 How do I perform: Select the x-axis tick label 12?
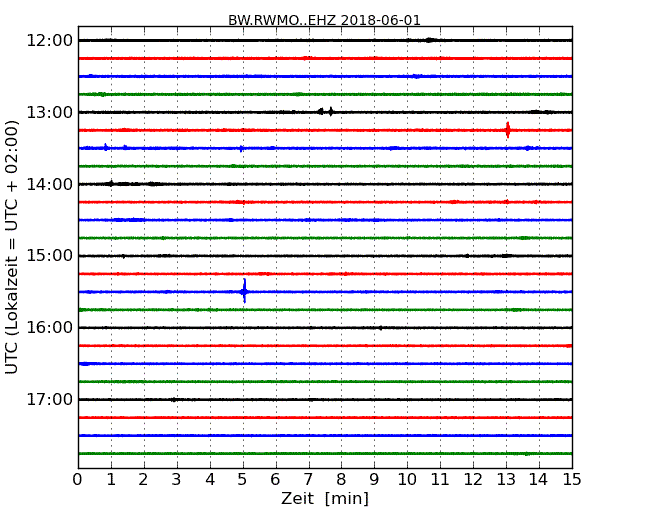coord(473,479)
